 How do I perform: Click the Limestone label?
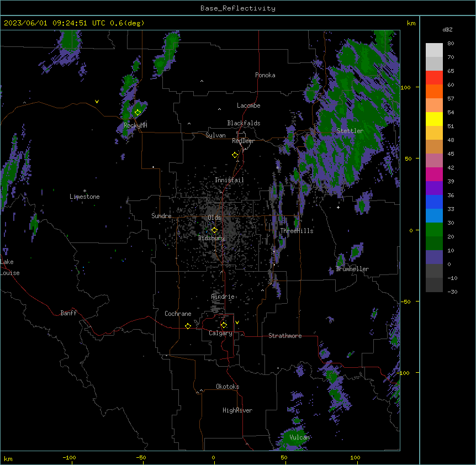coord(84,197)
